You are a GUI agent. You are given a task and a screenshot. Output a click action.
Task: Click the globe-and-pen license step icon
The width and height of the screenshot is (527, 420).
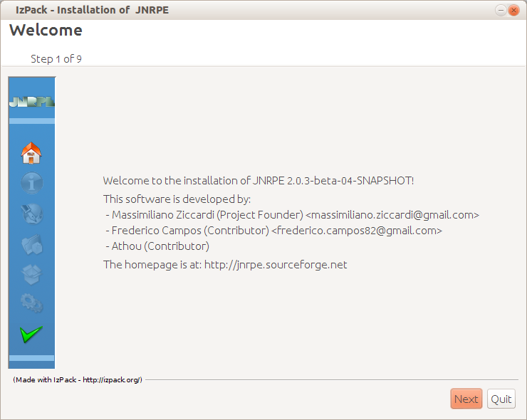(31, 214)
